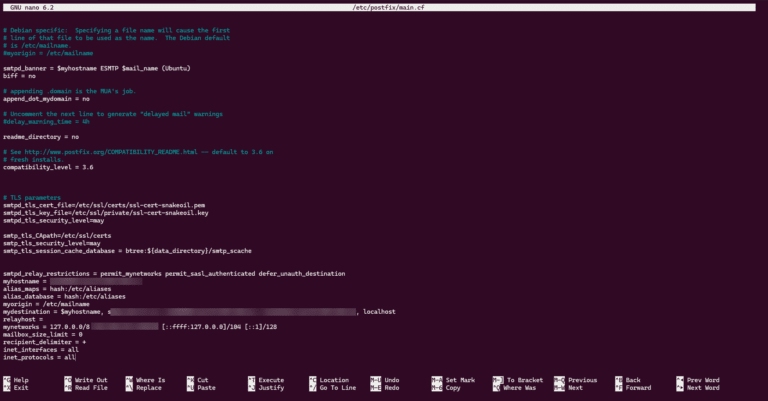This screenshot has height=401, width=768.
Task: Place cursor on the biff = no line
Action: click(x=20, y=76)
